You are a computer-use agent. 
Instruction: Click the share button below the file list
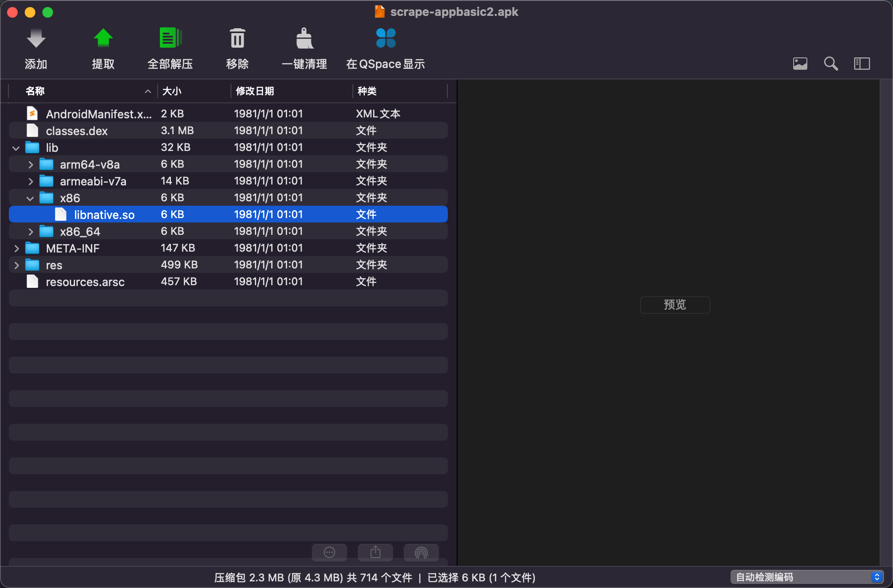click(x=375, y=552)
